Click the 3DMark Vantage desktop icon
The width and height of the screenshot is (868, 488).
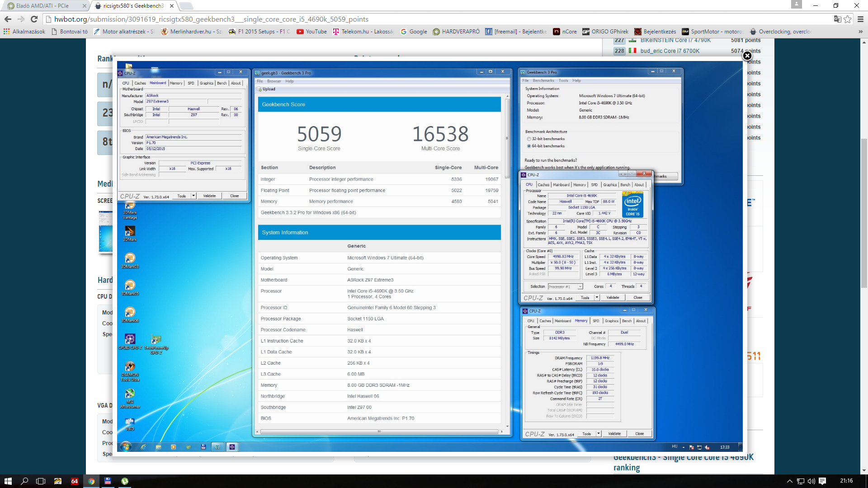pyautogui.click(x=130, y=211)
